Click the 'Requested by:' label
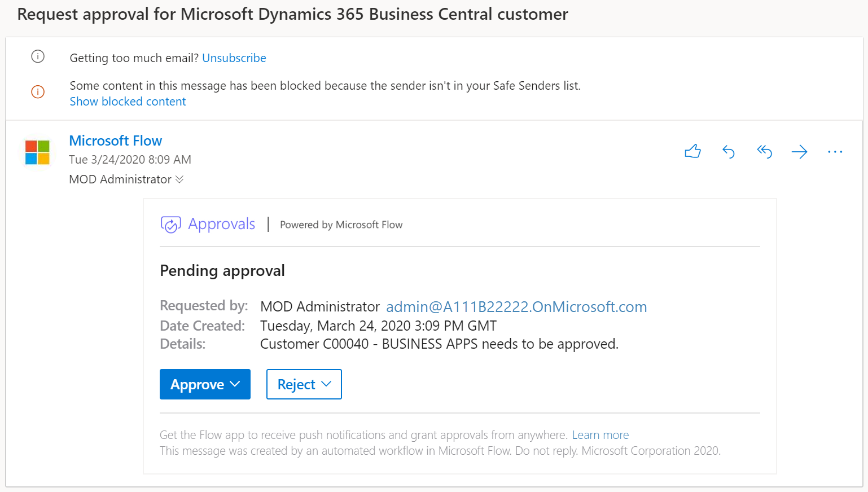 [x=204, y=306]
